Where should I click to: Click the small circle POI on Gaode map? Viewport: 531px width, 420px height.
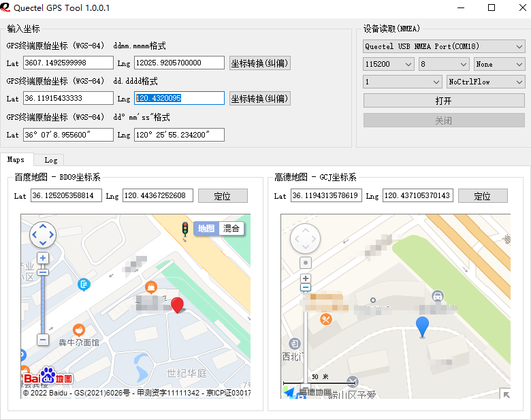click(373, 300)
